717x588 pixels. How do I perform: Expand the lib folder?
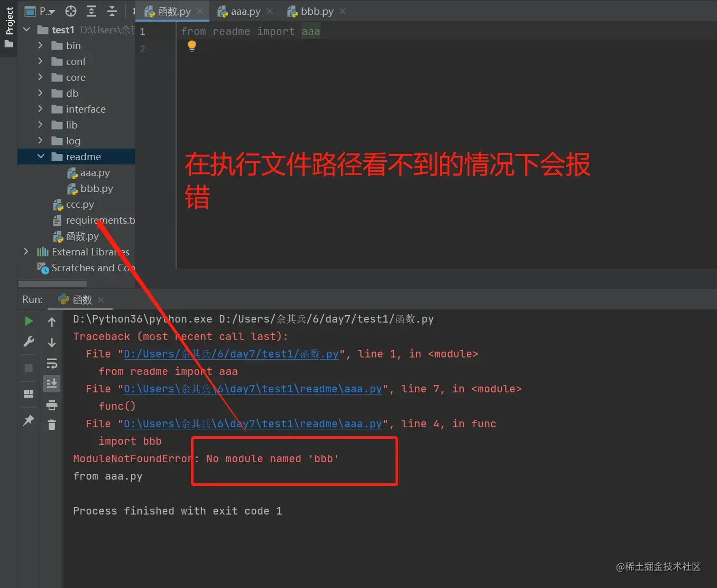40,125
